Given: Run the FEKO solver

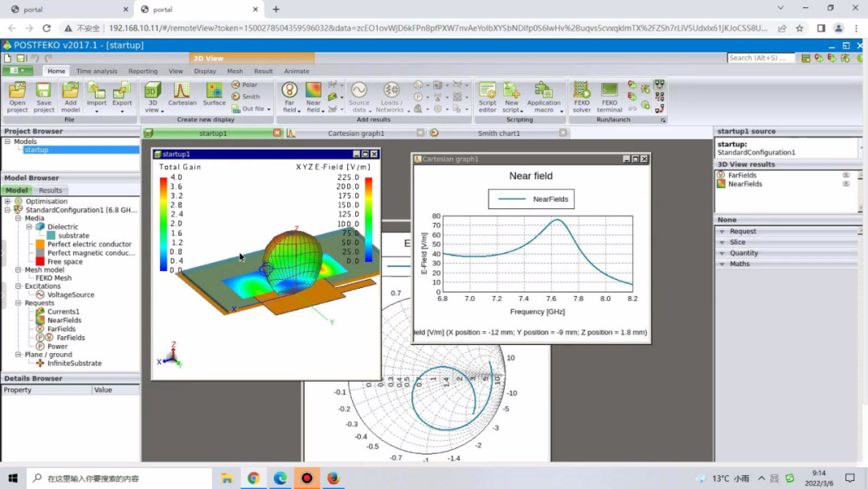Looking at the screenshot, I should [582, 97].
